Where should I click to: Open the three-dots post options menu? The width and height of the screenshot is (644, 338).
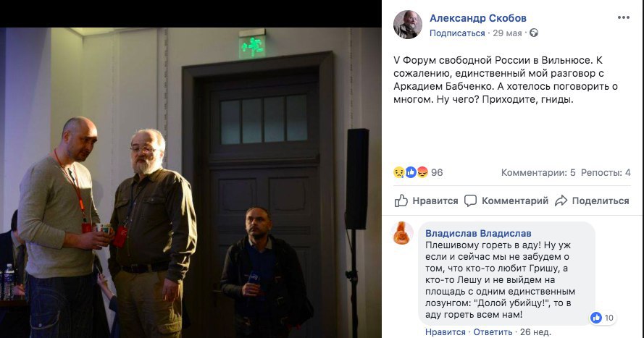point(623,17)
